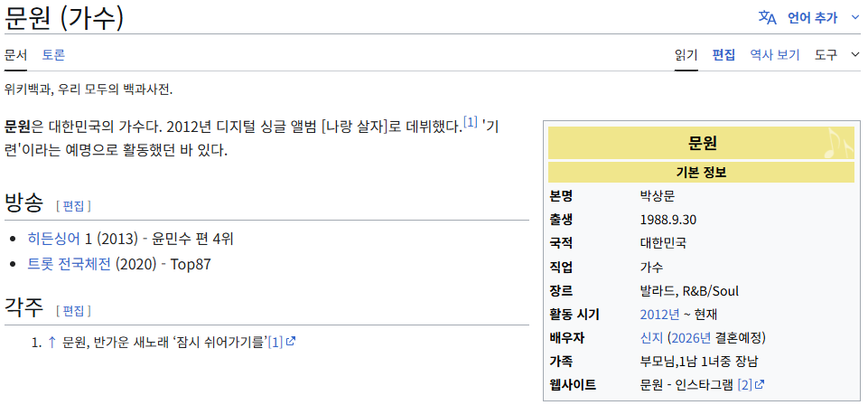Edit the 방송 section
This screenshot has width=868, height=405.
[x=73, y=207]
